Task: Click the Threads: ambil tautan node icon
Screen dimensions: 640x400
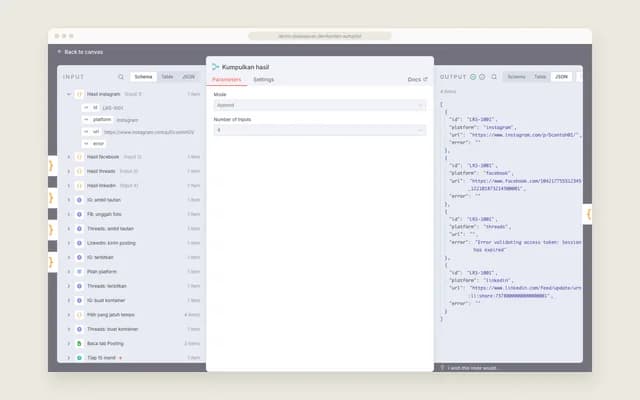Action: [79, 229]
